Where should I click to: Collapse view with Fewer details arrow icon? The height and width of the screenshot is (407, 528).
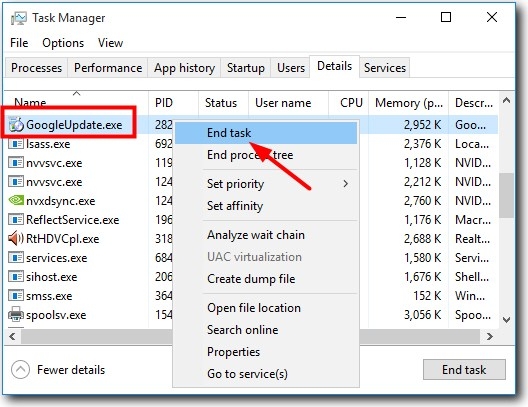[x=20, y=370]
